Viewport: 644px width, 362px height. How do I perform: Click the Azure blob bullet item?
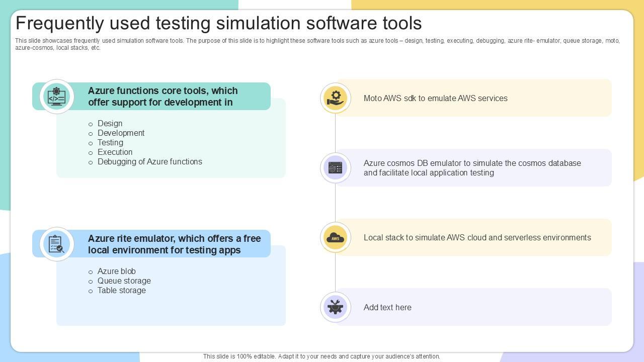116,271
